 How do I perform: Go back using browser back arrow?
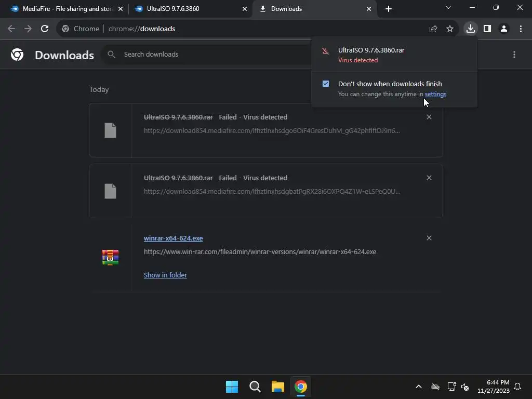[11, 29]
